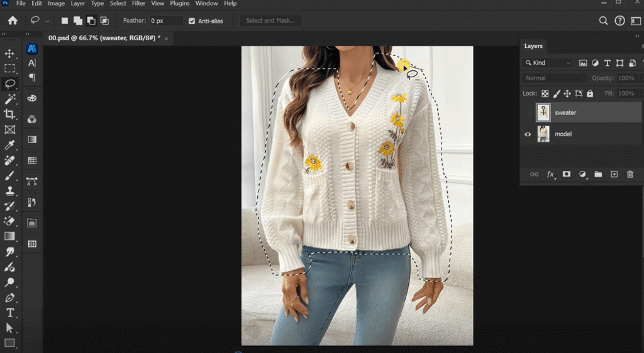The image size is (644, 353).
Task: Create a new layer with plus icon
Action: (x=614, y=174)
